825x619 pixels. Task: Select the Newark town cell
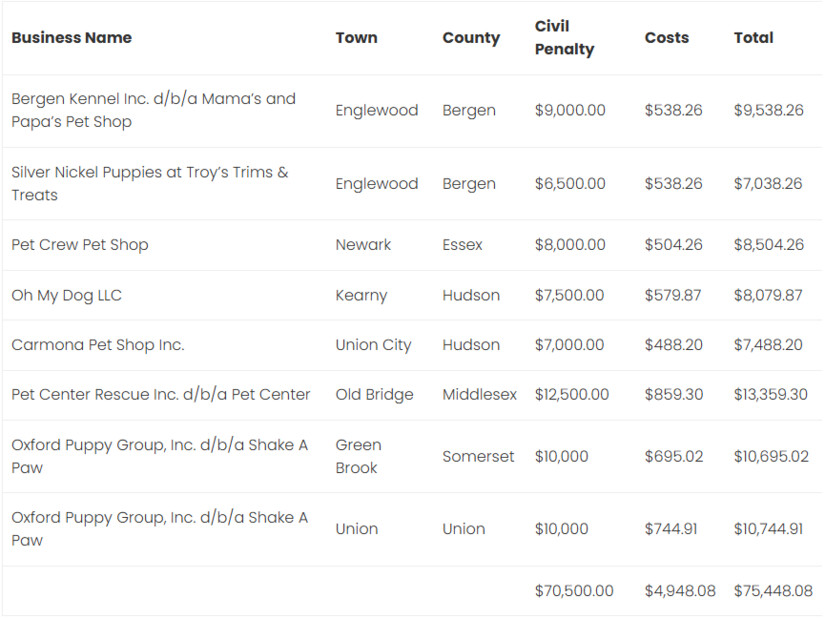click(x=363, y=245)
